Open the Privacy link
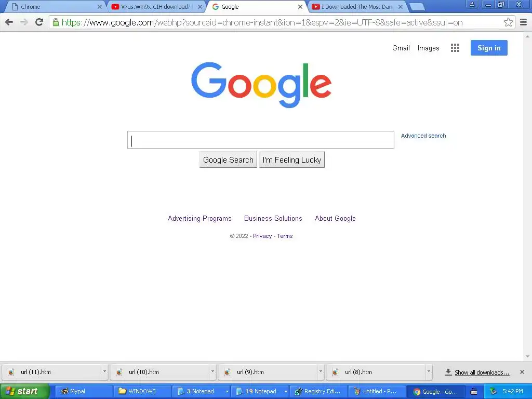This screenshot has height=399, width=532. [x=262, y=236]
